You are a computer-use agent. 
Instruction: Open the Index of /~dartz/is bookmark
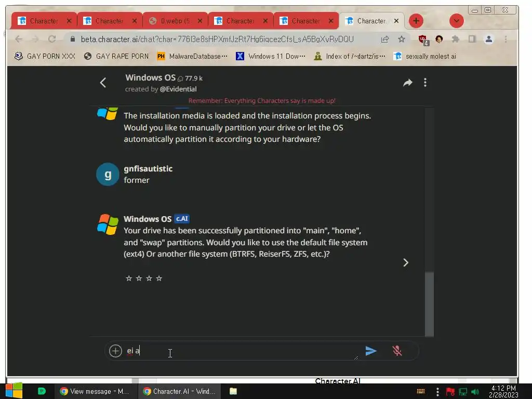pyautogui.click(x=350, y=56)
